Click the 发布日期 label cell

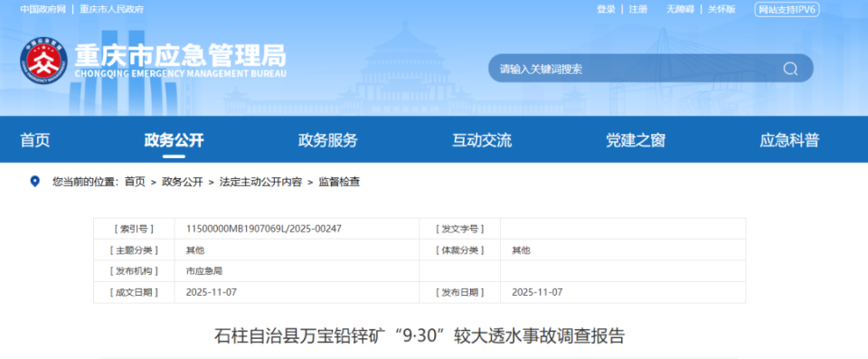point(460,292)
